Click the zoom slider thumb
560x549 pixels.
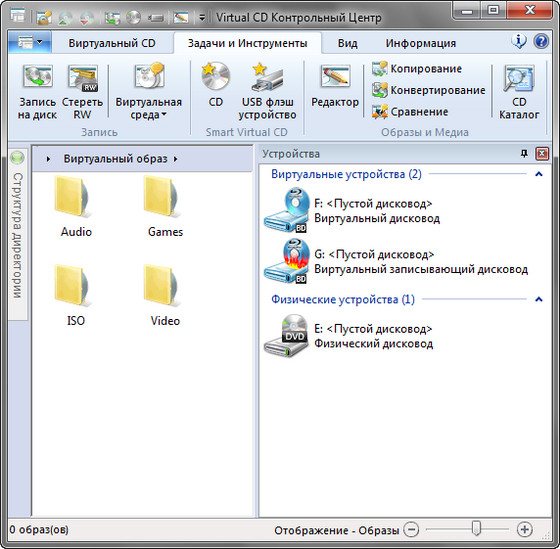click(x=476, y=528)
